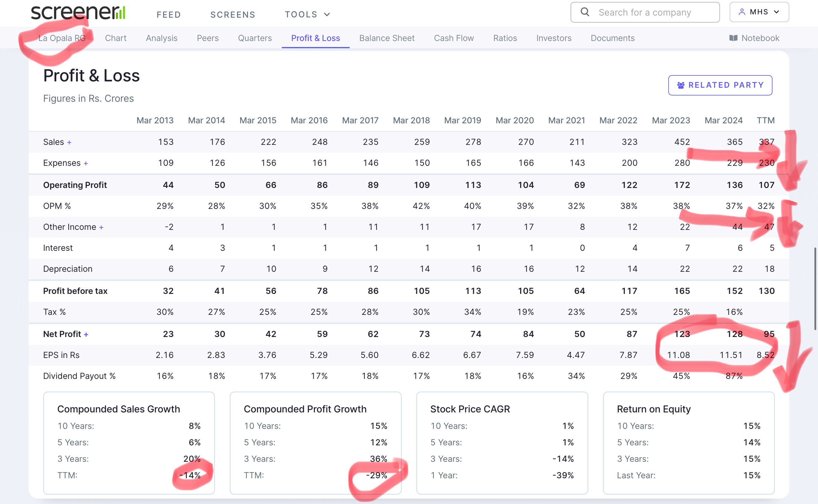818x504 pixels.
Task: Click the user profile icon
Action: click(x=742, y=12)
